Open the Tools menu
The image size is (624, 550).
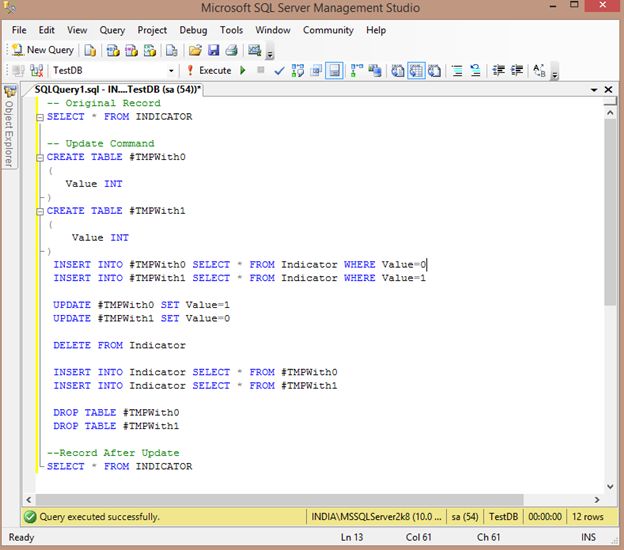point(231,30)
